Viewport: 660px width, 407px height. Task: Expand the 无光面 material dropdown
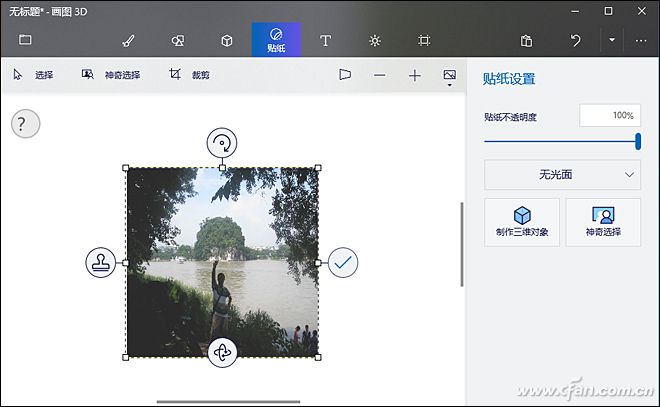[x=562, y=175]
